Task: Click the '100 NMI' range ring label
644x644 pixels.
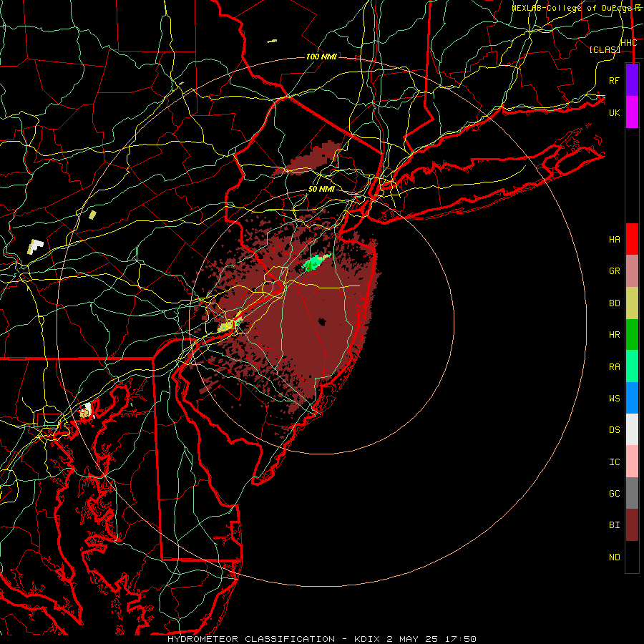Action: [x=321, y=57]
